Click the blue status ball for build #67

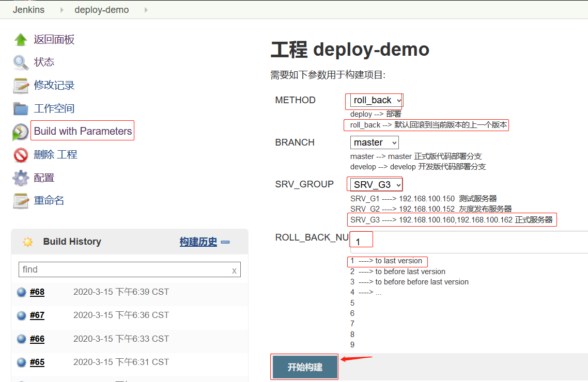tap(22, 316)
